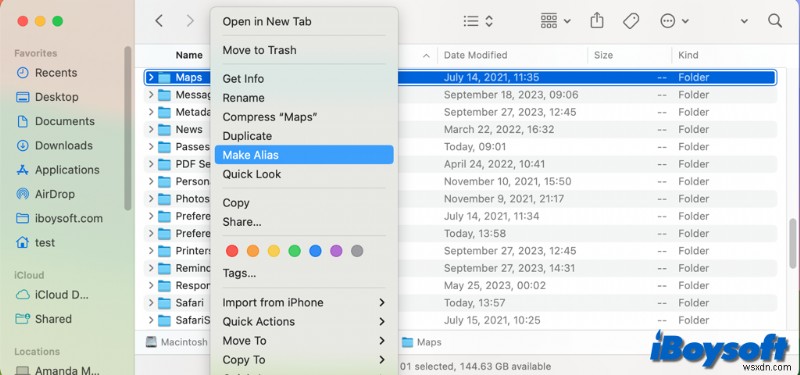The height and width of the screenshot is (375, 800).
Task: Click the Share toolbar icon
Action: tap(596, 21)
